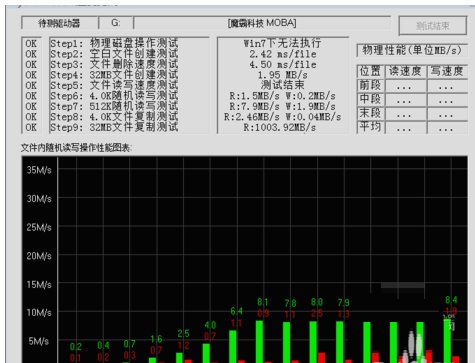Screen dimensions: 475x363
Task: Click the 中段 row label
Action: pos(370,99)
